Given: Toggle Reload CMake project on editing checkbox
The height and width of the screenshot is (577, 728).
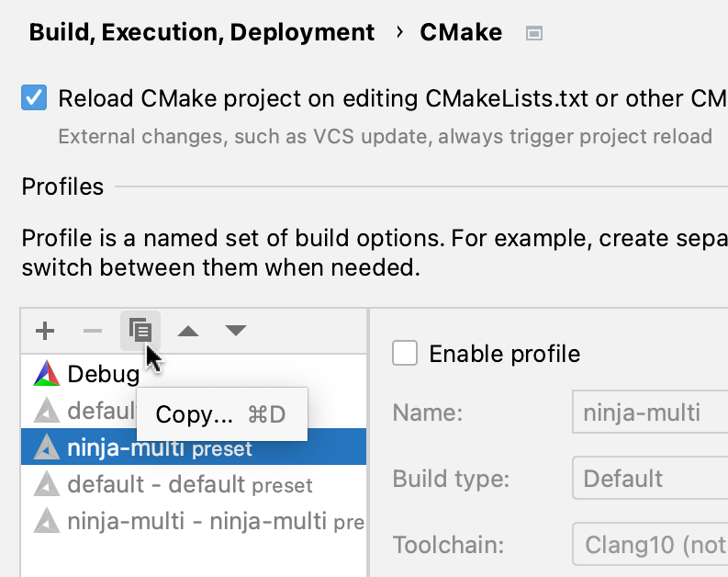Looking at the screenshot, I should click(x=35, y=98).
